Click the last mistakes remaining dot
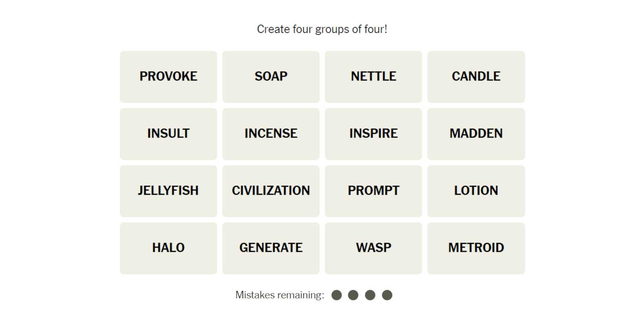Viewport: 644px width, 322px height. (x=387, y=295)
